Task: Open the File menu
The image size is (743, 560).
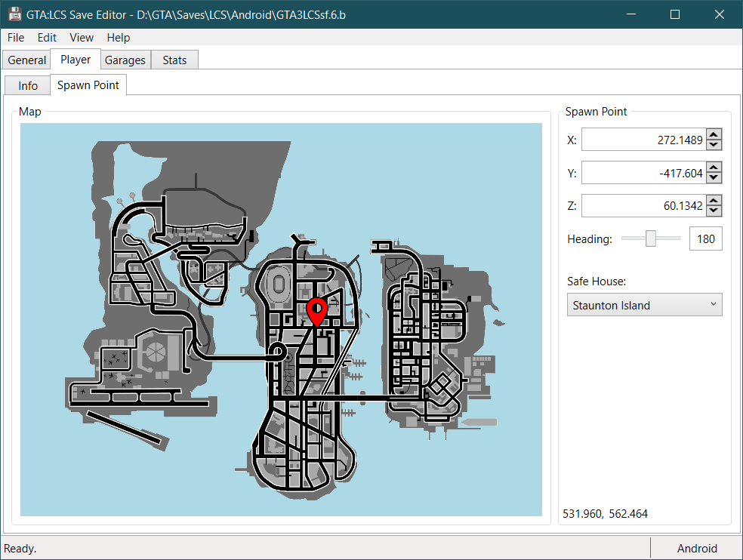Action: click(16, 38)
